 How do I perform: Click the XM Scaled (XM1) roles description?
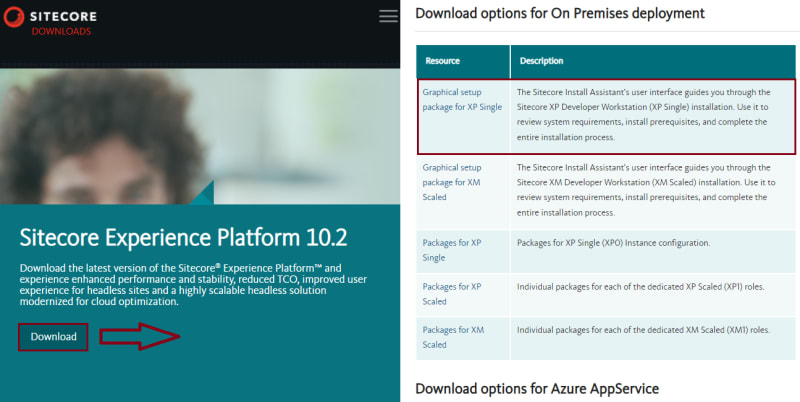point(643,330)
